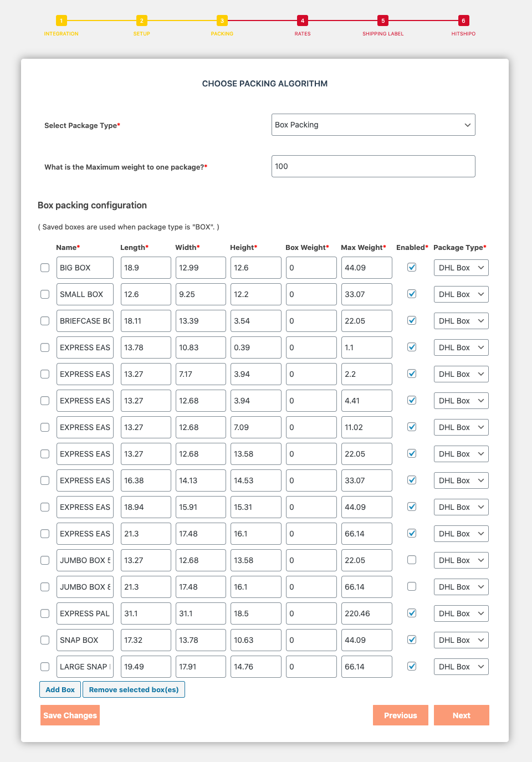This screenshot has height=762, width=532.
Task: Go to step 3 Packing
Action: pos(222,21)
